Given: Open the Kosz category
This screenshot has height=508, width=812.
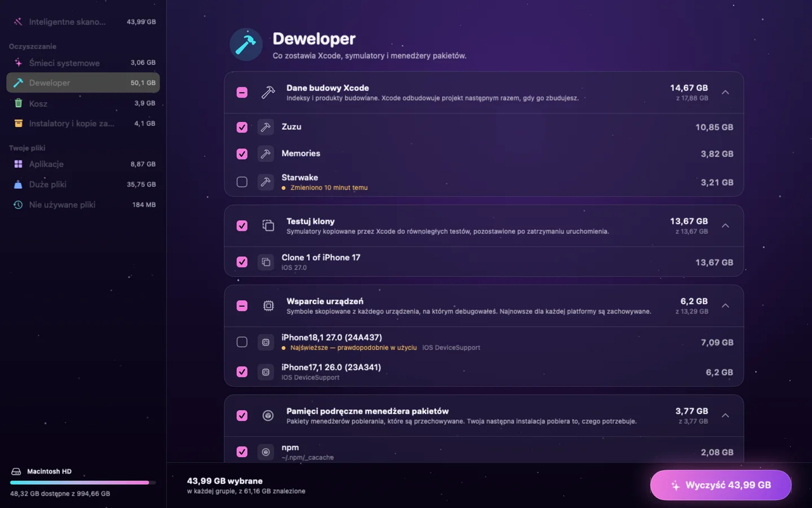Looking at the screenshot, I should click(83, 103).
